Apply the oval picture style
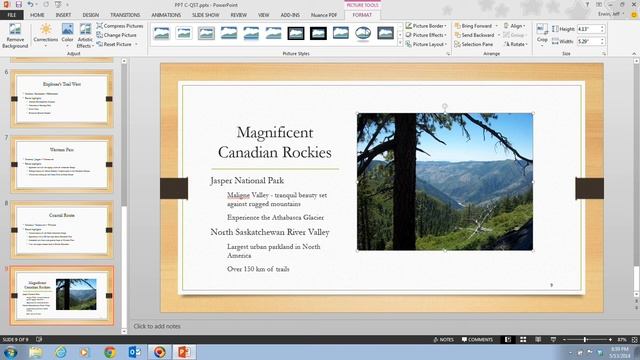The height and width of the screenshot is (360, 640). 363,33
